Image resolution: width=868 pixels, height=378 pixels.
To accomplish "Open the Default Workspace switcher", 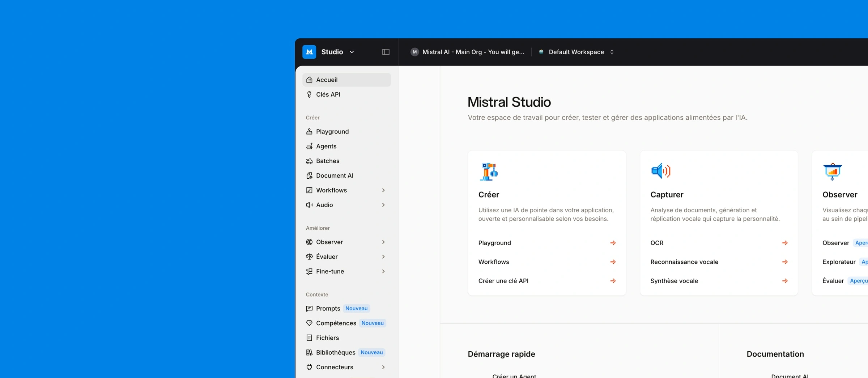I will [x=576, y=52].
